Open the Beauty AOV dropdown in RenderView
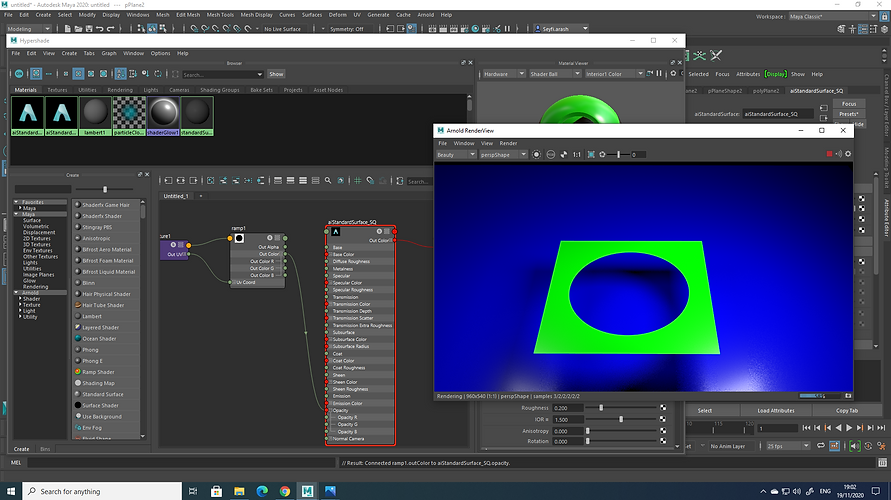Image resolution: width=891 pixels, height=500 pixels. coord(456,155)
